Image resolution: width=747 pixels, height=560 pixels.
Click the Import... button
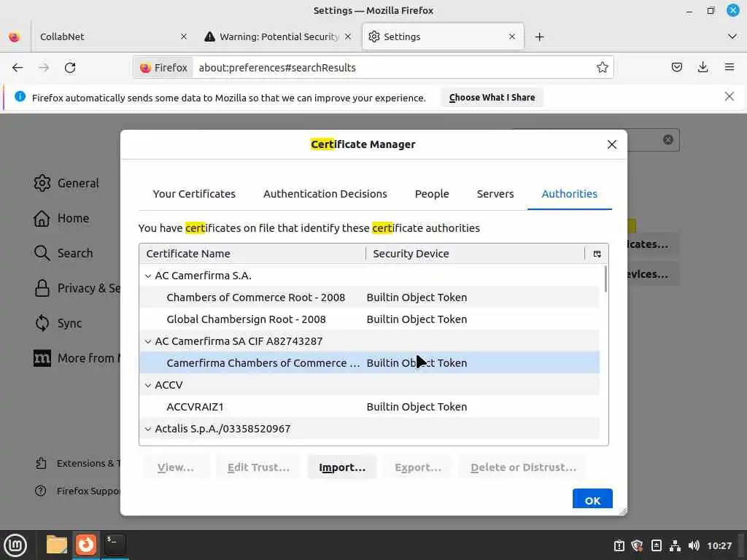point(342,467)
